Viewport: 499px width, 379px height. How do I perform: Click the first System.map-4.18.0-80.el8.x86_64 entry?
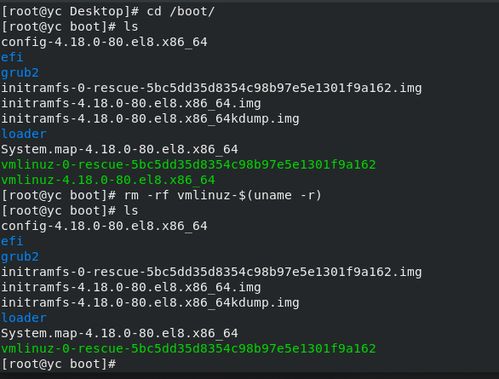tap(120, 149)
